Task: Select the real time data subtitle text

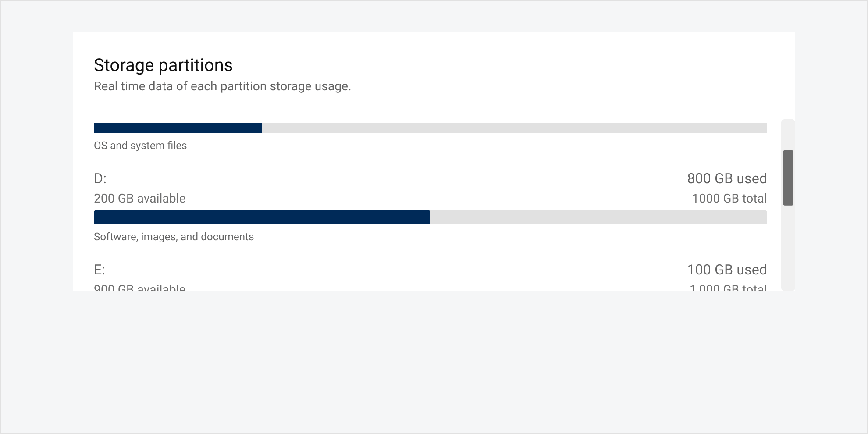Action: point(222,86)
